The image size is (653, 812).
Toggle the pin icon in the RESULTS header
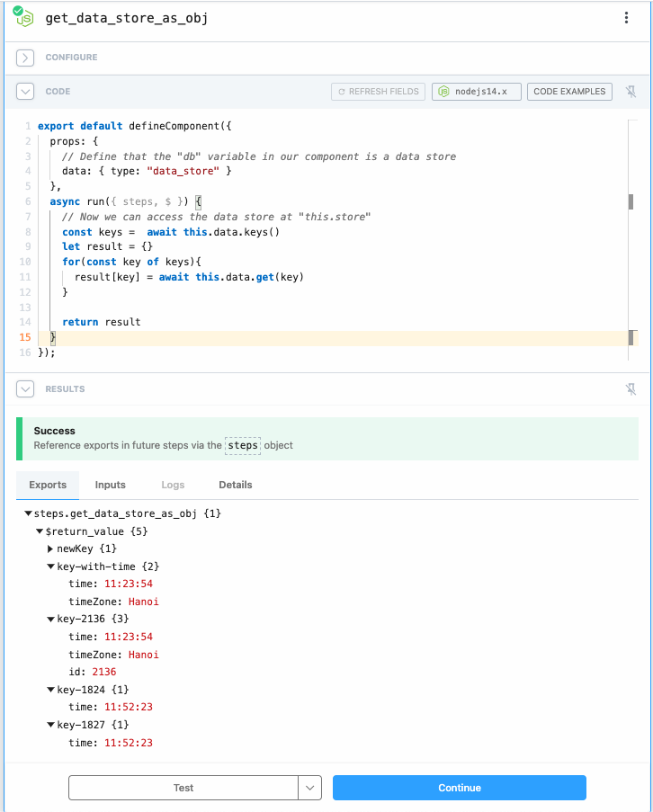point(631,388)
